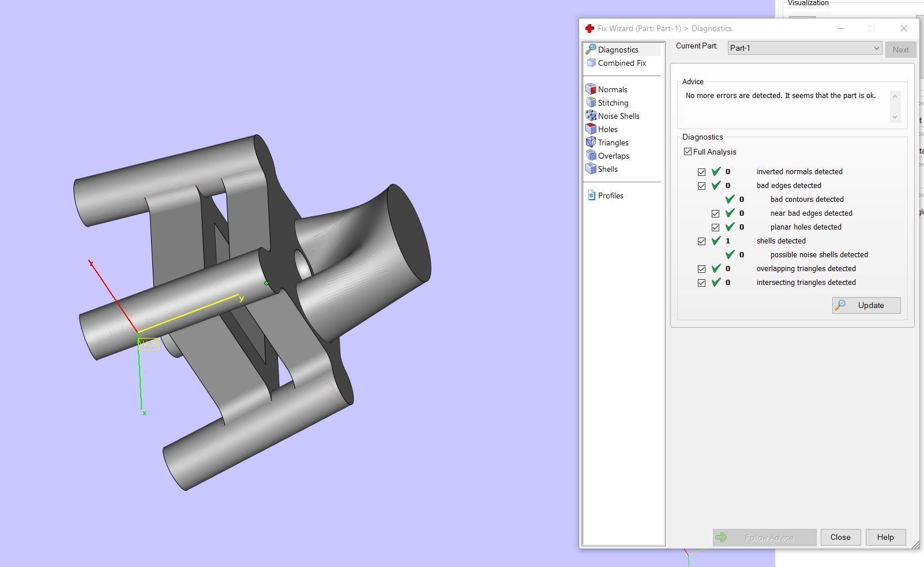Click green check icon for overlapping triangles
The width and height of the screenshot is (924, 567).
(x=716, y=268)
